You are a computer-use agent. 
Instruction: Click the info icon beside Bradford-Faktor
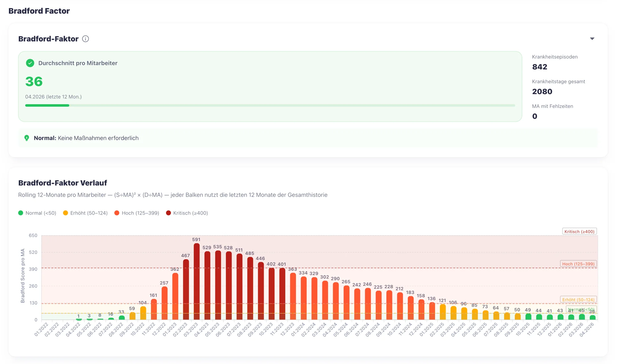coord(85,39)
